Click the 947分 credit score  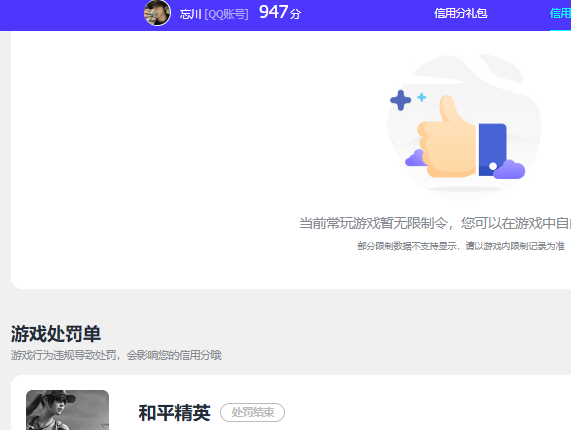click(280, 12)
